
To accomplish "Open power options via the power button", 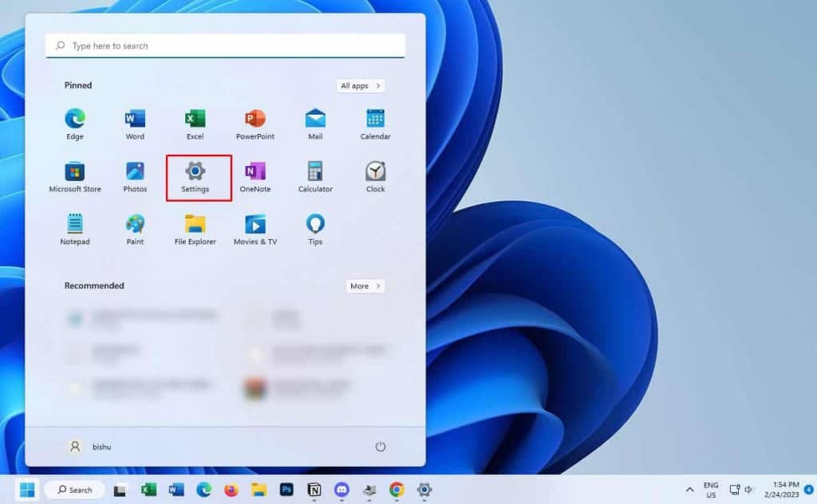I will tap(381, 447).
